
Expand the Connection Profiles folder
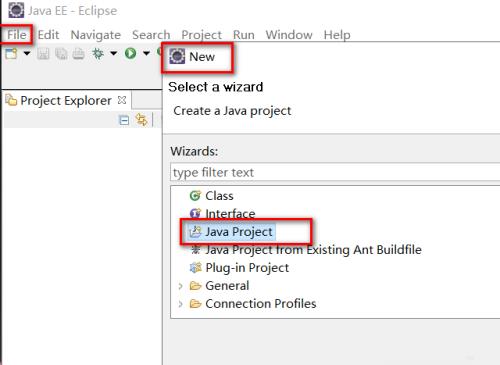click(180, 304)
